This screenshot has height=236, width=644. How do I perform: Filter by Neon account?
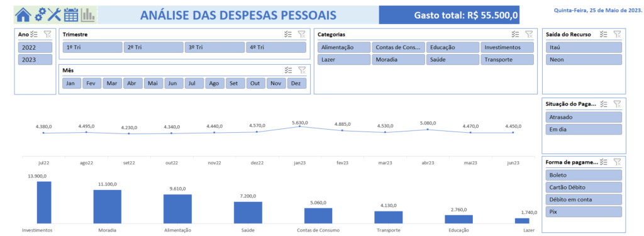tap(584, 60)
